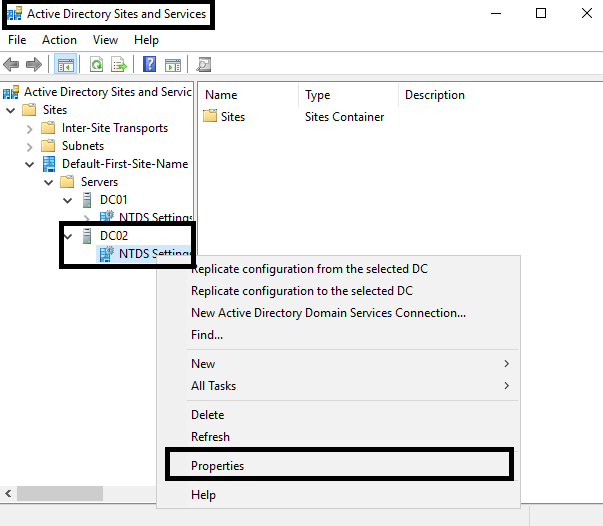Click the Find magnifier toolbar icon
Image resolution: width=603 pixels, height=526 pixels.
(x=203, y=64)
